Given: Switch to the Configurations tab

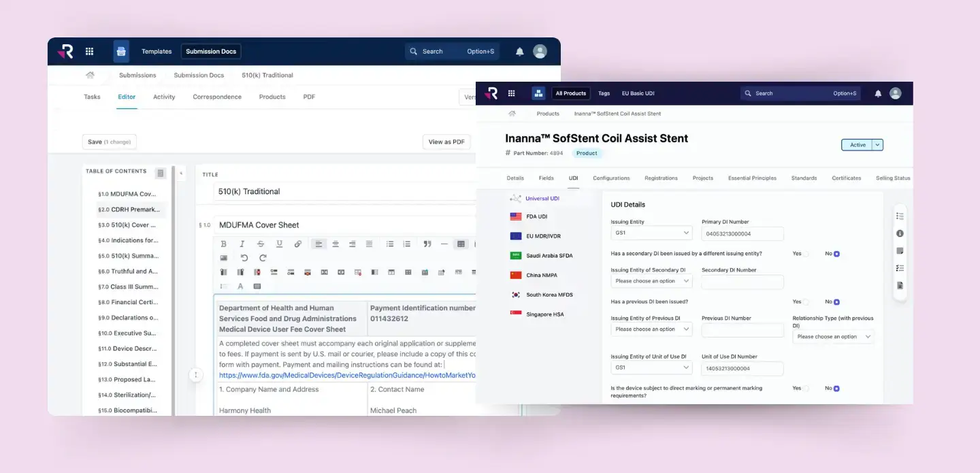Looking at the screenshot, I should click(610, 178).
